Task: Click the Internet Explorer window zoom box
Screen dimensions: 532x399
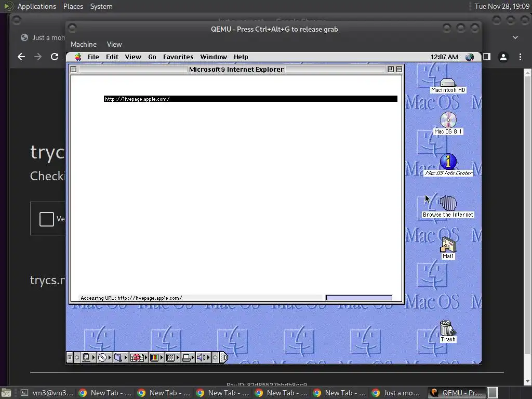Action: click(x=391, y=70)
